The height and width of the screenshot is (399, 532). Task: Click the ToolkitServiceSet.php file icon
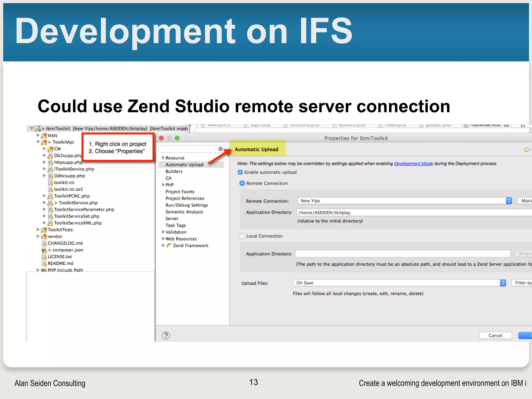coord(50,216)
